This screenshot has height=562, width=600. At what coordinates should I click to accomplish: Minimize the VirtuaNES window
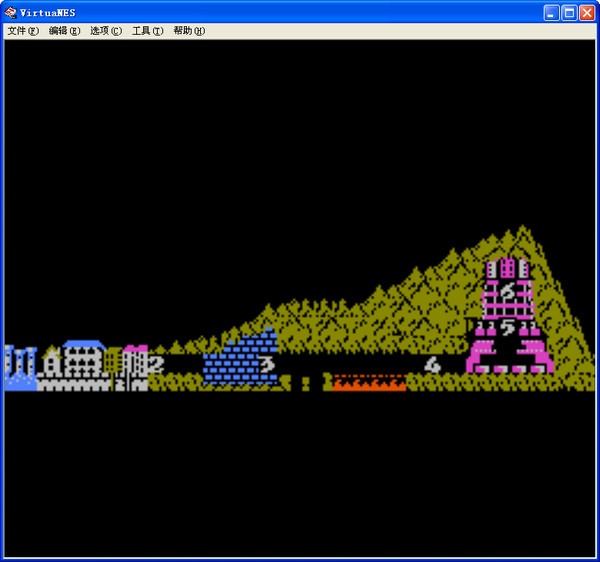tap(551, 13)
